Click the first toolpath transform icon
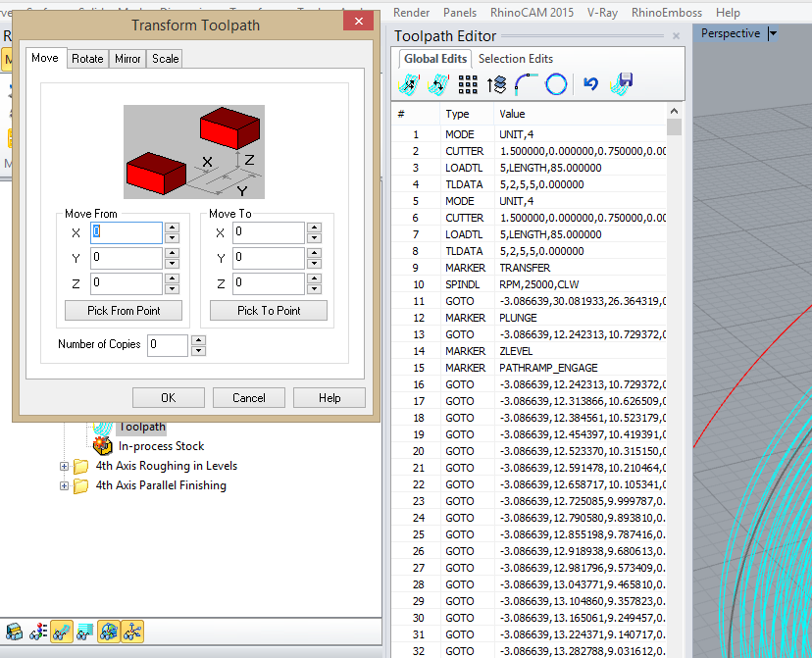 (408, 84)
